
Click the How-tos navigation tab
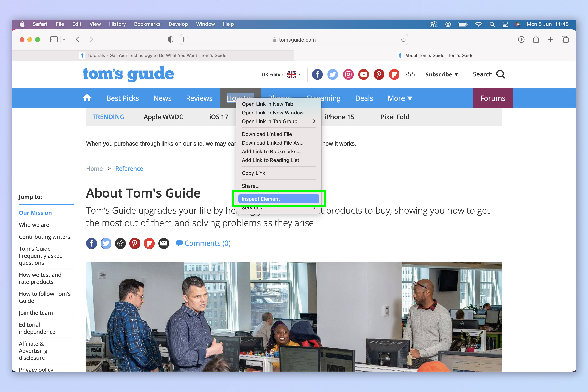(240, 98)
